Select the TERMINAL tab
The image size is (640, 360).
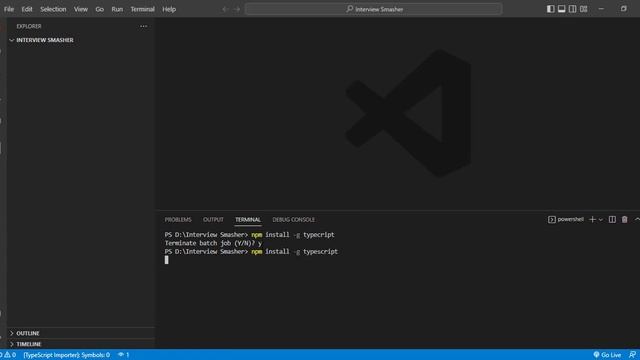[x=248, y=220]
